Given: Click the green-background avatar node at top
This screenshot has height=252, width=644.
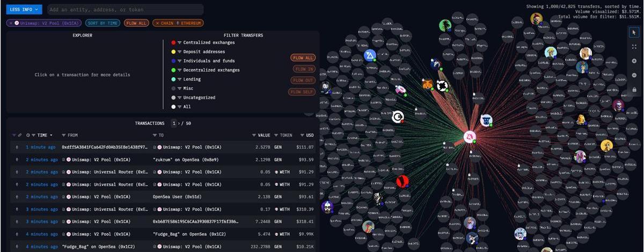Looking at the screenshot, I should pyautogui.click(x=445, y=25).
